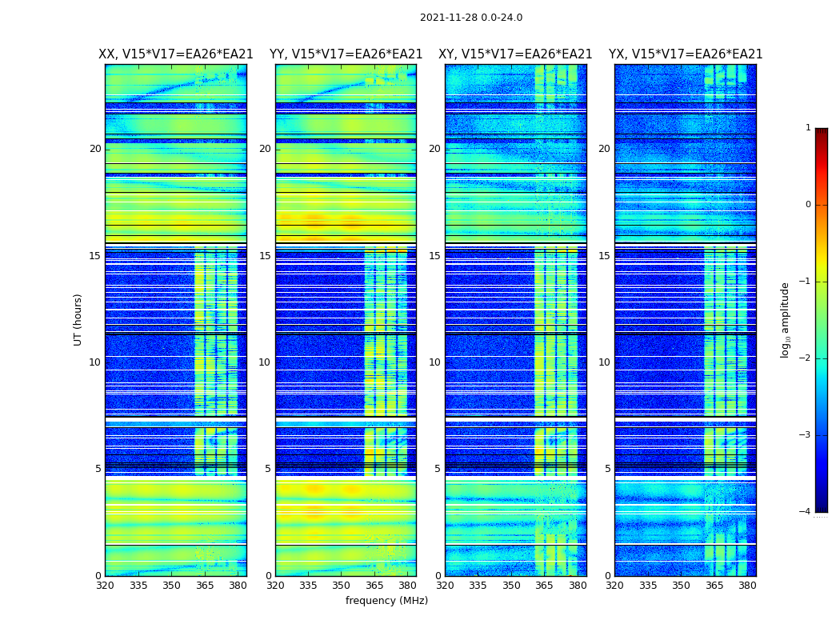The height and width of the screenshot is (640, 840).
Task: Click the YX panel title text
Action: coord(686,54)
